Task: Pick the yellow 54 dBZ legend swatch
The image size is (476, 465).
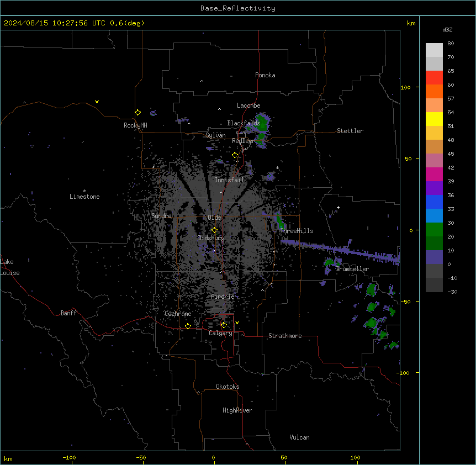Action: tap(434, 119)
